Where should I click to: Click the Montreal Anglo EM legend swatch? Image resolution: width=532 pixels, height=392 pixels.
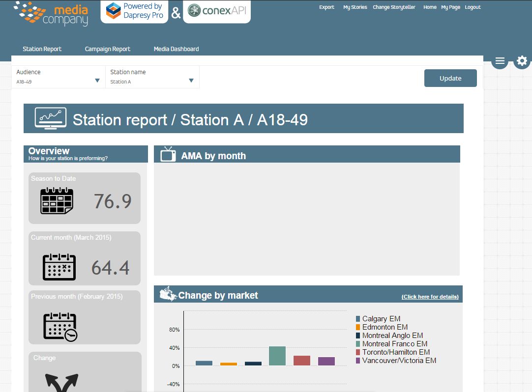coord(357,336)
